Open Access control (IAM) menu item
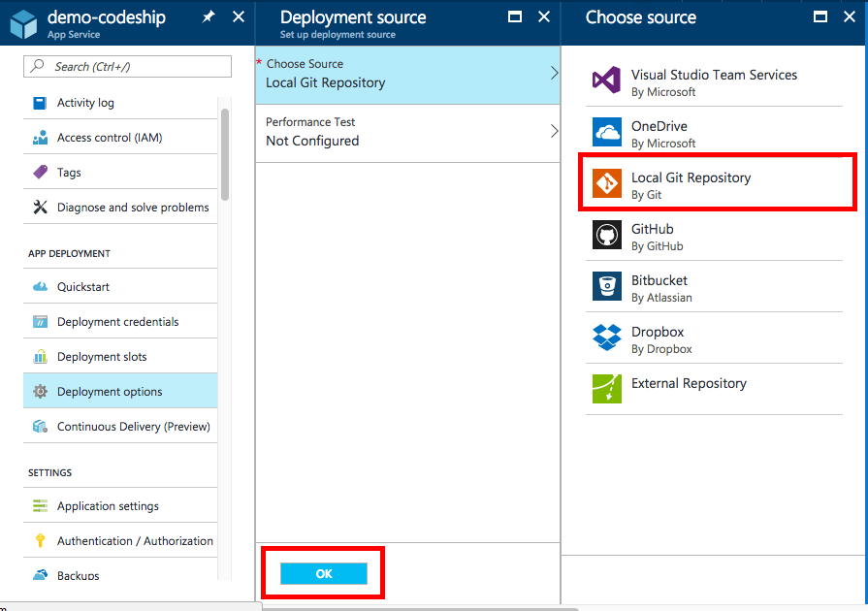 point(120,138)
